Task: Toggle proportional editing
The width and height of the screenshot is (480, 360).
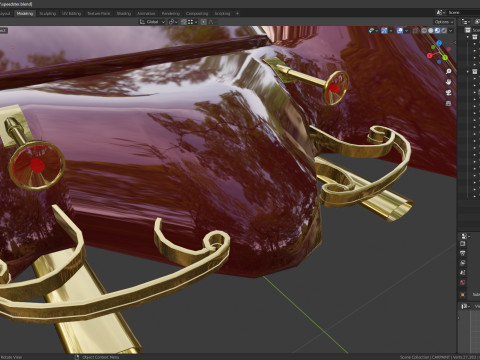Action: pos(204,22)
